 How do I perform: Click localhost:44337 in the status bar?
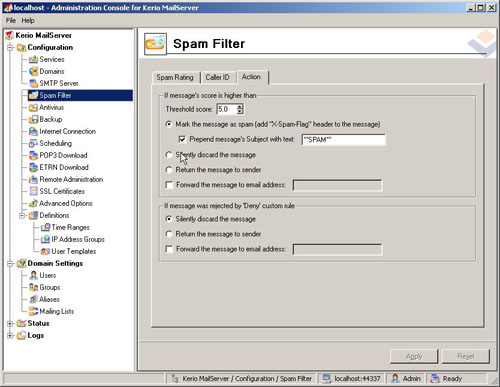point(357,379)
